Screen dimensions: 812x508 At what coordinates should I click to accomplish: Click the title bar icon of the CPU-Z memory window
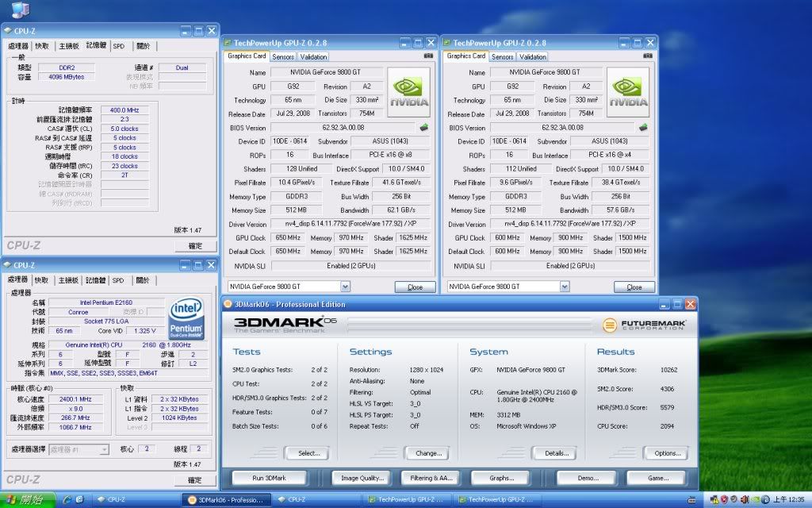pos(8,31)
